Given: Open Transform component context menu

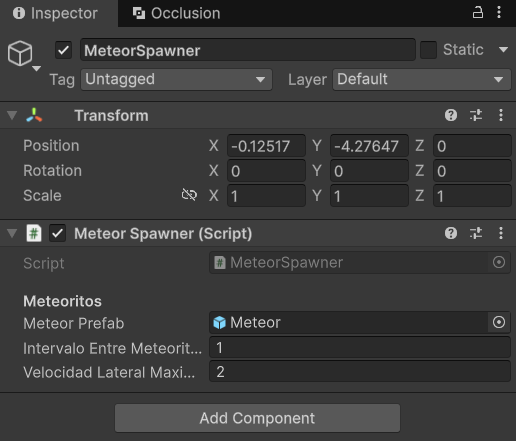Looking at the screenshot, I should (501, 115).
